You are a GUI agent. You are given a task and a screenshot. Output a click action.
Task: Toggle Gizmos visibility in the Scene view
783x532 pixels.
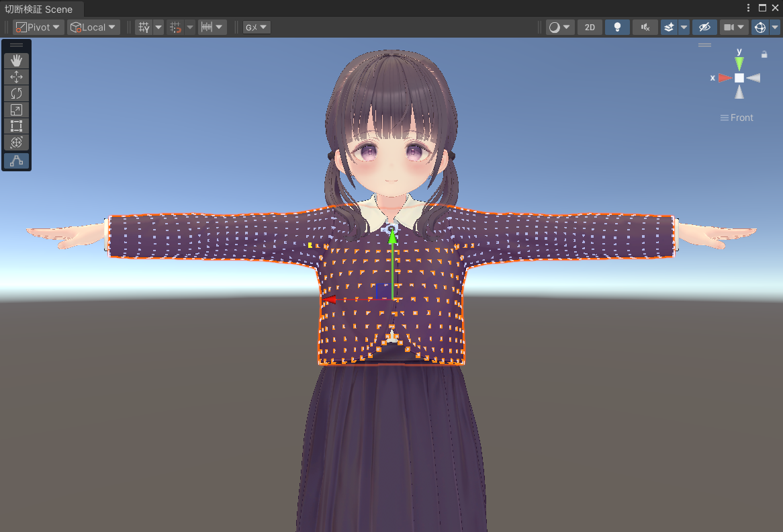(760, 27)
